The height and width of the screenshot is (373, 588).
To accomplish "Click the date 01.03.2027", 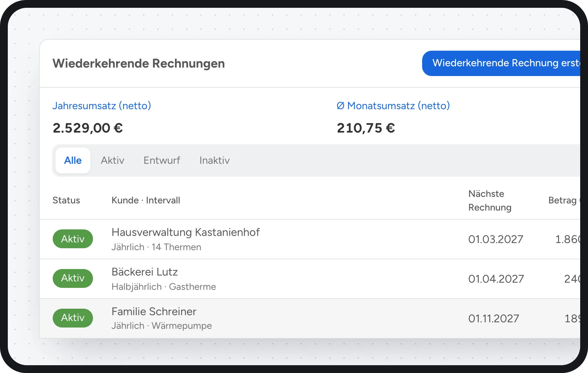I will coord(496,239).
